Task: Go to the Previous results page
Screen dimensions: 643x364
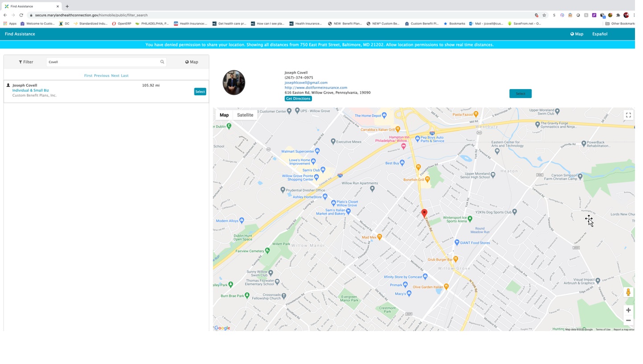Action: [102, 76]
